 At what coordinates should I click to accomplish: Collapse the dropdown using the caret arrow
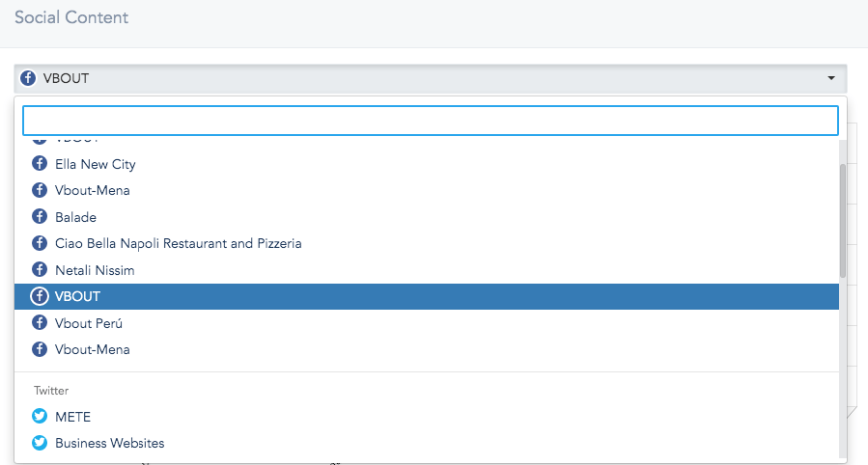(831, 78)
